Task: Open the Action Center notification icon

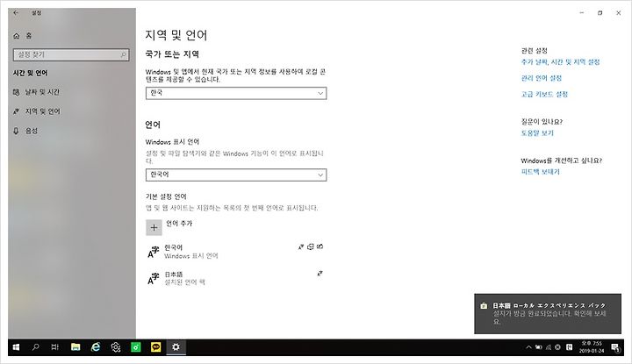Action: [615, 347]
